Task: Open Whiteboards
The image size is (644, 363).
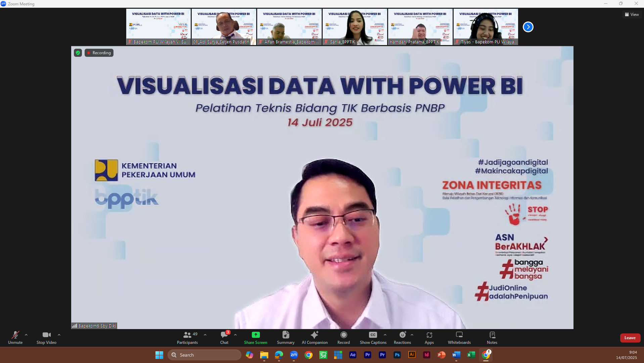Action: 459,337
